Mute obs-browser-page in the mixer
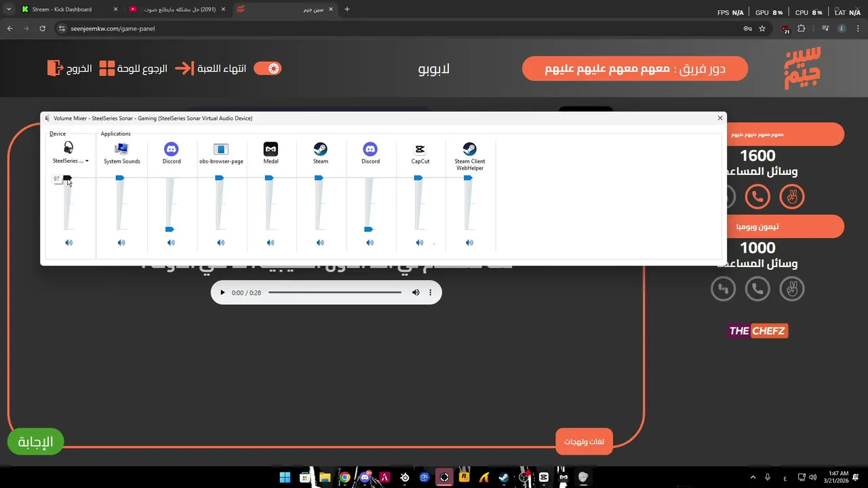Image resolution: width=868 pixels, height=488 pixels. click(220, 243)
